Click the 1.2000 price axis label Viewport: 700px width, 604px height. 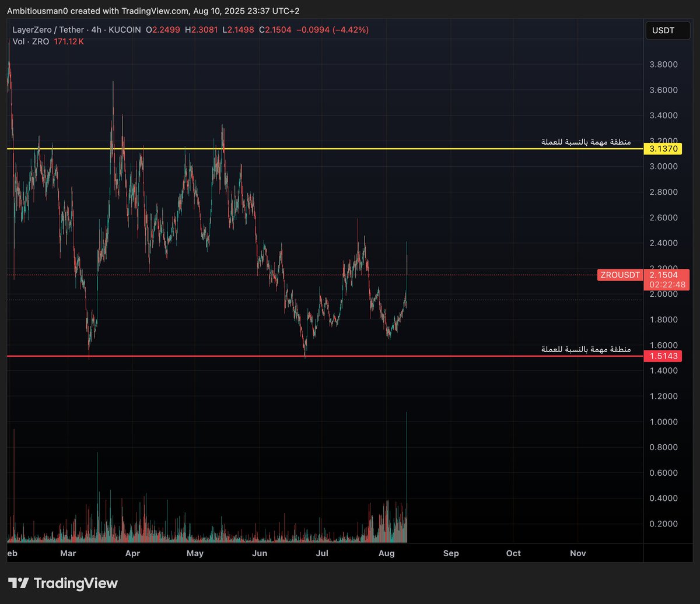[664, 396]
